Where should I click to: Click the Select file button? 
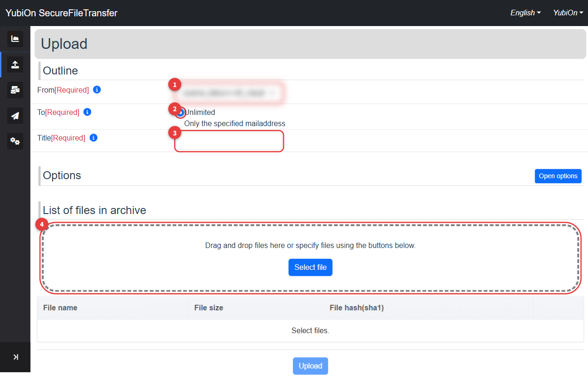[x=311, y=267]
